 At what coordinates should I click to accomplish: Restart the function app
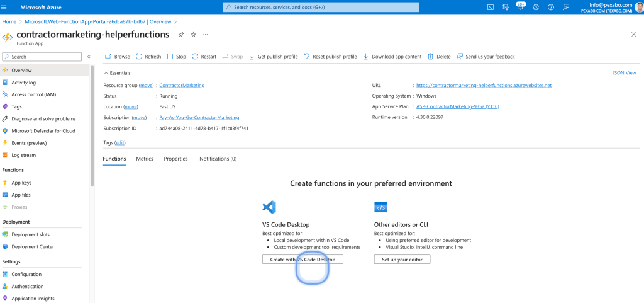204,57
